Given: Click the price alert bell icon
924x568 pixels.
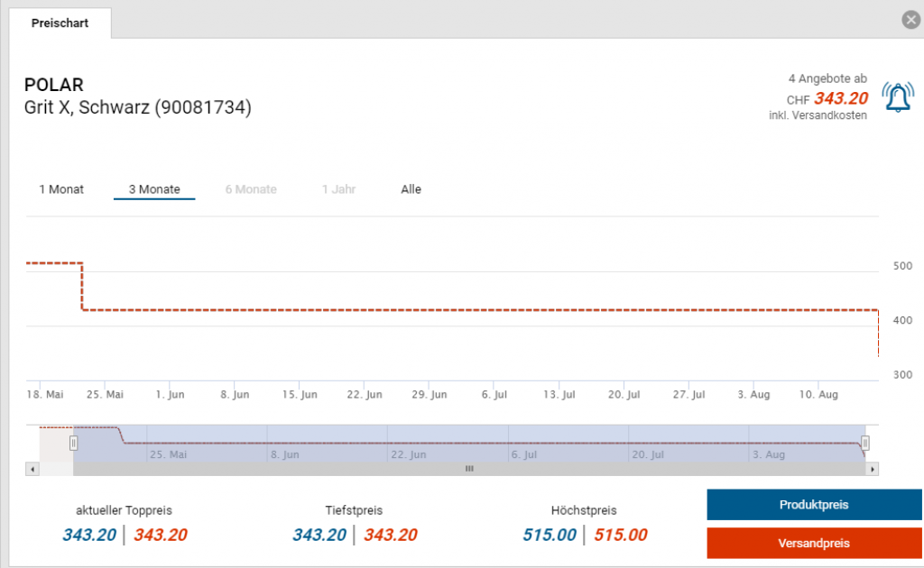Looking at the screenshot, I should click(x=897, y=97).
